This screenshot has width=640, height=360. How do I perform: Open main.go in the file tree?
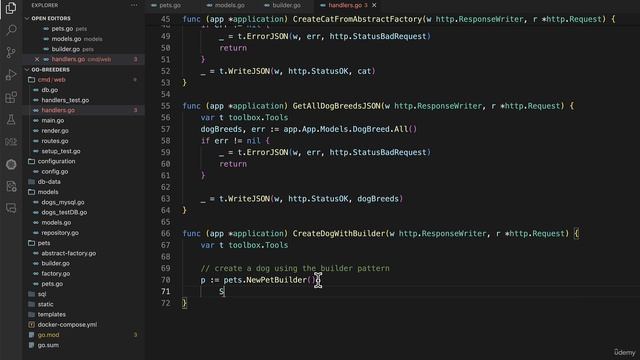53,120
